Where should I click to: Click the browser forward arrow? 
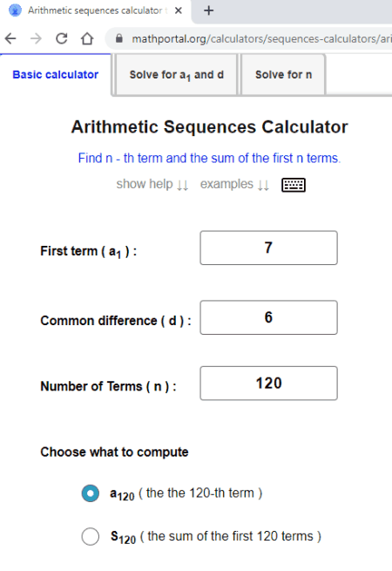pos(36,38)
